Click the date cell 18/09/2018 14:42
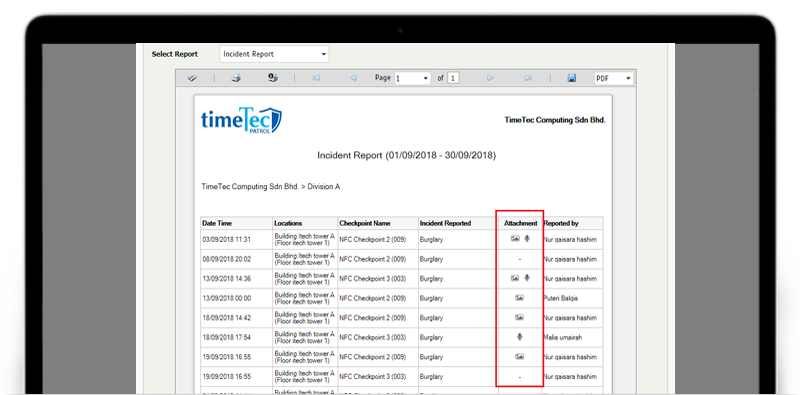800x395 pixels. 227,318
